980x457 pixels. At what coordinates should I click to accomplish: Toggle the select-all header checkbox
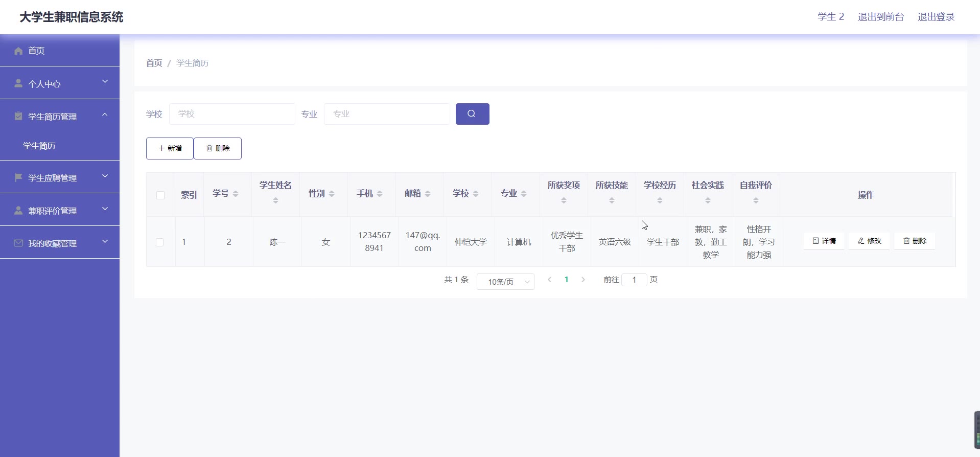click(160, 195)
